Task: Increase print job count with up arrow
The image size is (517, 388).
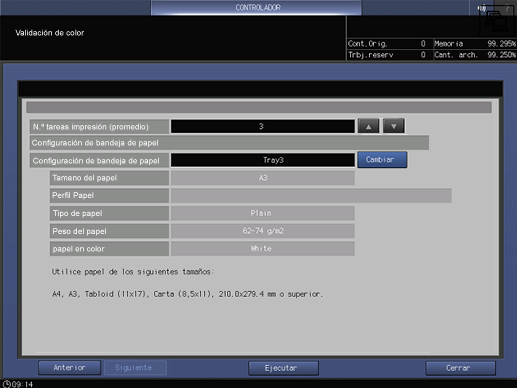Action: pos(368,126)
